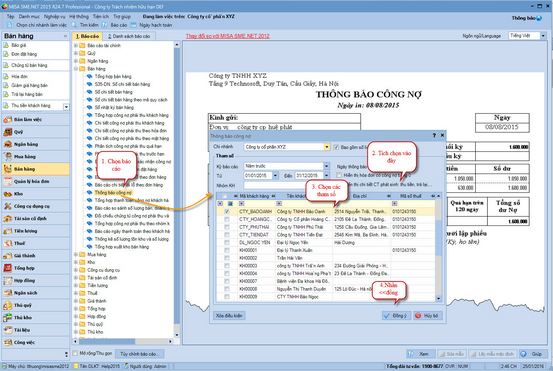Click the Ngày hạch toán toolbar icon
The height and width of the screenshot is (371, 553).
coord(134,25)
